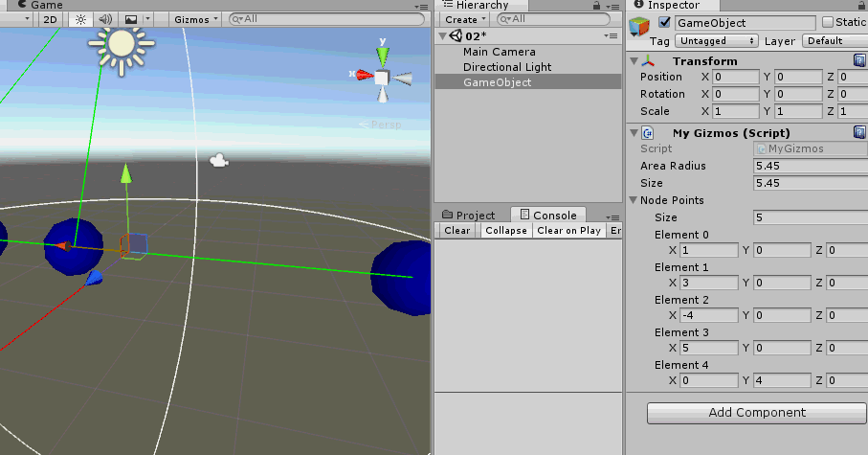The image size is (868, 455).
Task: Toggle Console Collapse option
Action: (506, 231)
